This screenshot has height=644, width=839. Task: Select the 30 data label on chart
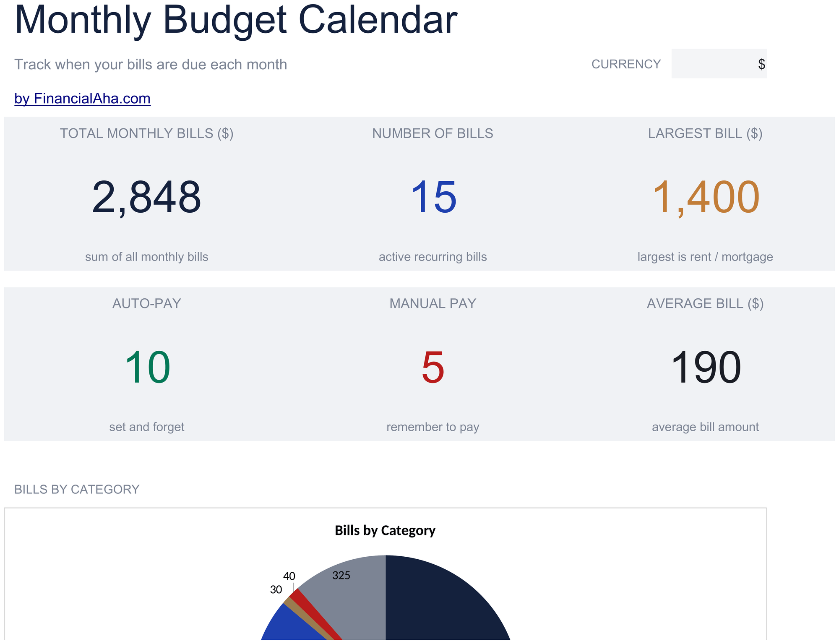(276, 590)
